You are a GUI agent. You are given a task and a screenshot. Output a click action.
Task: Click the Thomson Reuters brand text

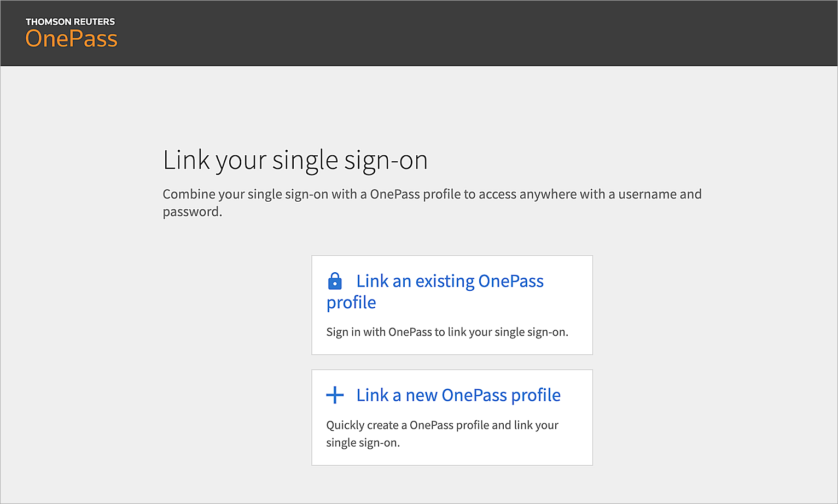point(70,22)
